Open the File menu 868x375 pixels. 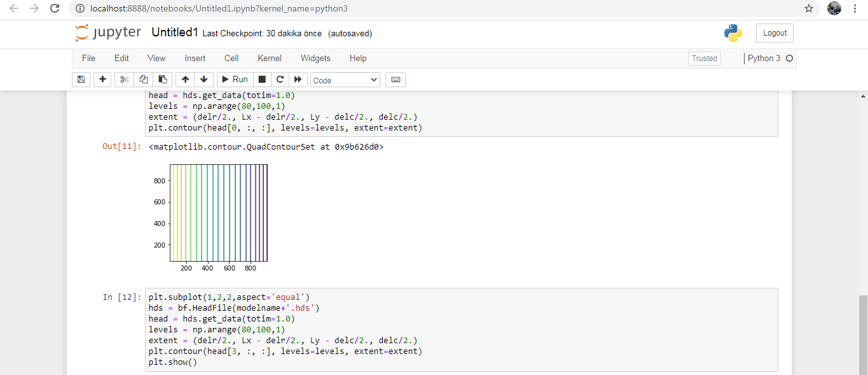[x=88, y=58]
